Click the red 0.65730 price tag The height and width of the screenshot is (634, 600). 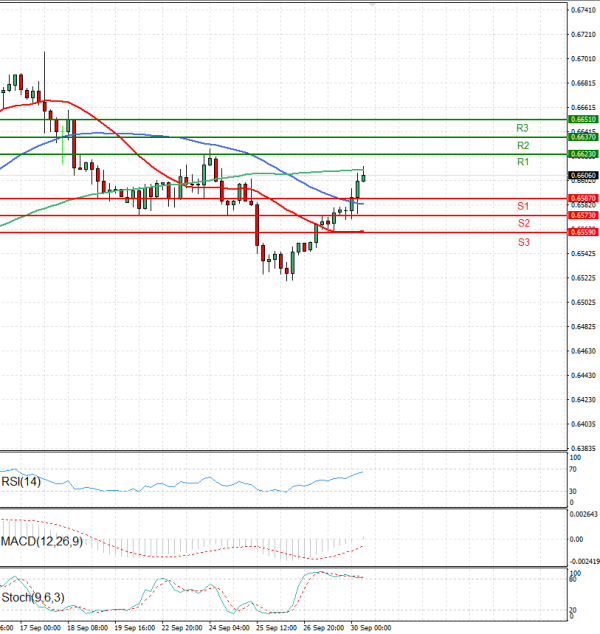(x=583, y=215)
